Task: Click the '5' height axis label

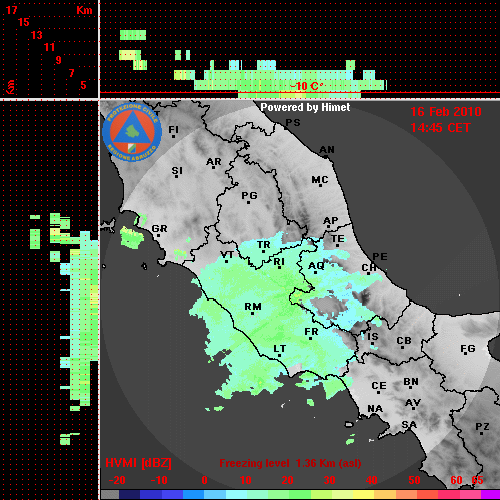Action: click(83, 85)
